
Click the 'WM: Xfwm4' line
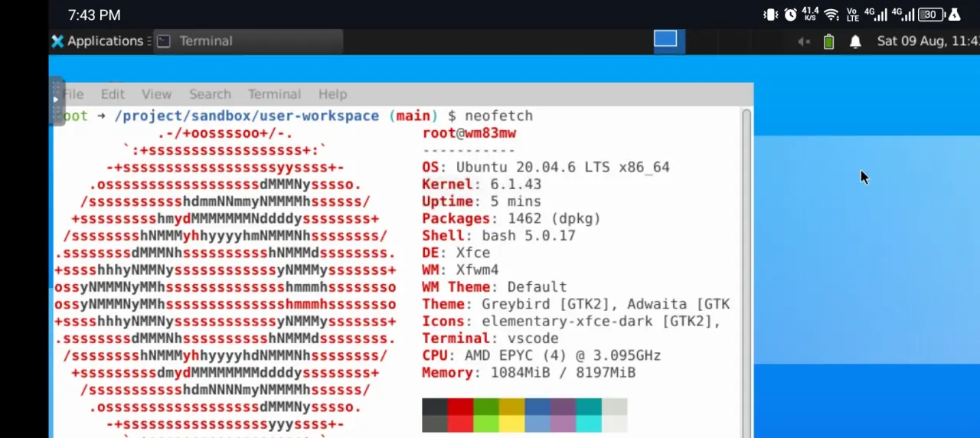[460, 270]
